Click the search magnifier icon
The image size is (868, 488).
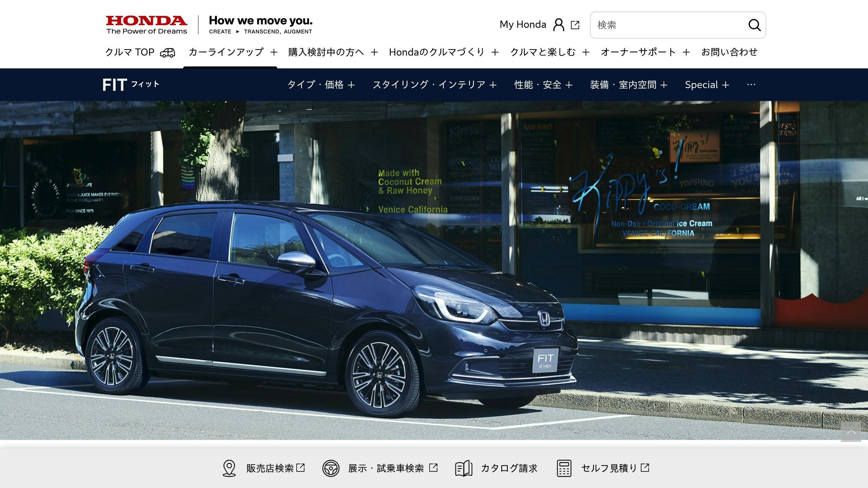(755, 25)
